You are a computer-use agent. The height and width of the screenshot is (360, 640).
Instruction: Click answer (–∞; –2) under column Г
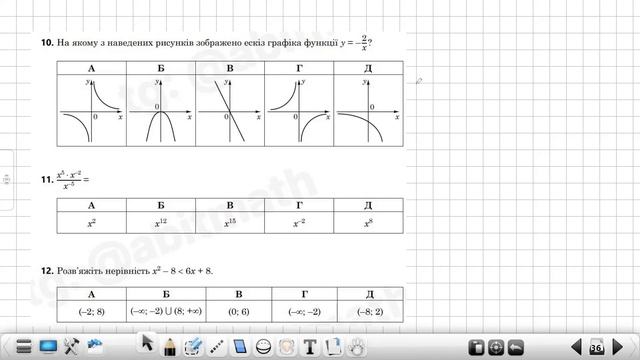(304, 312)
